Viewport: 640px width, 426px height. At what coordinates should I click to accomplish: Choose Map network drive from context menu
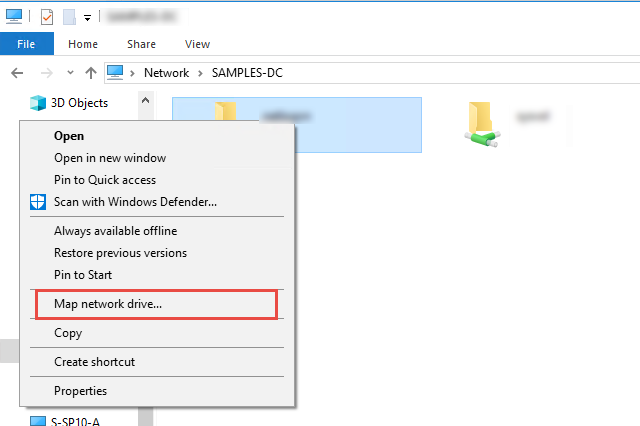(156, 304)
